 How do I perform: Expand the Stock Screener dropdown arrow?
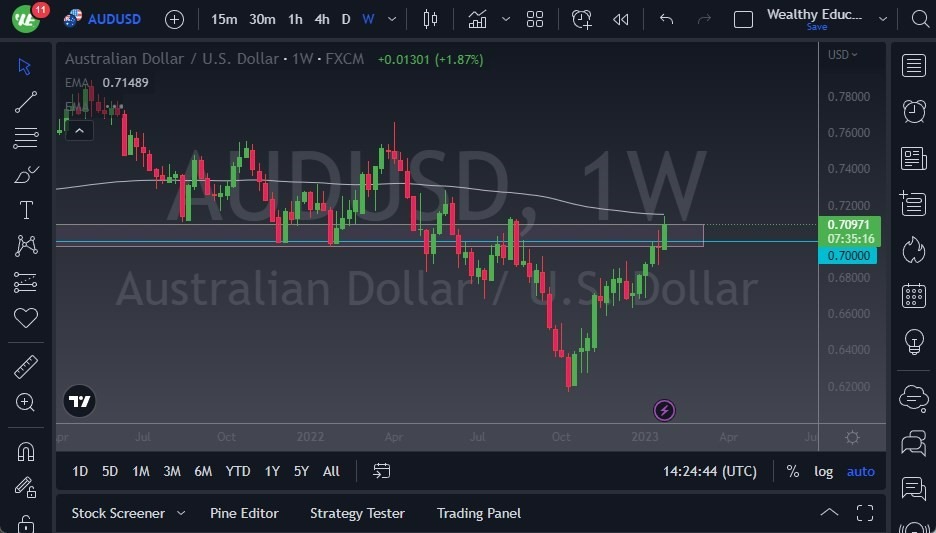pos(181,513)
